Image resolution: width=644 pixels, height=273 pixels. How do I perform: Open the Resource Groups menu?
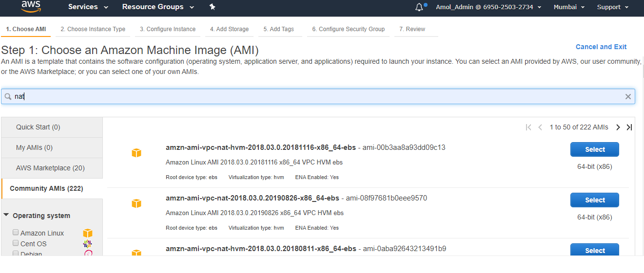click(158, 7)
